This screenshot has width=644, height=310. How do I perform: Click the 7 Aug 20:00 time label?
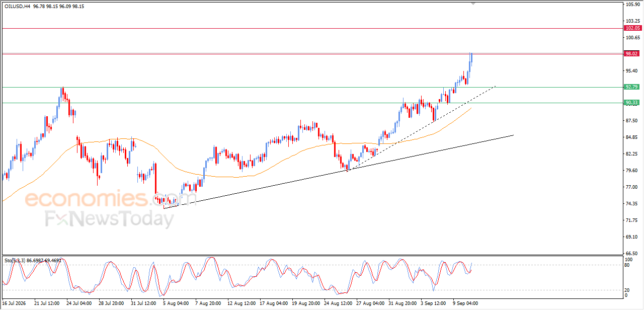tap(208, 303)
